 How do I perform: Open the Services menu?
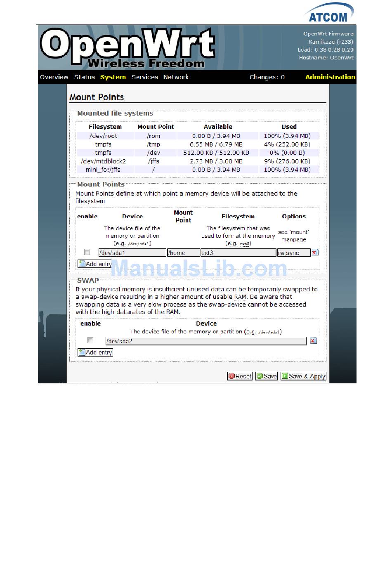click(x=144, y=77)
